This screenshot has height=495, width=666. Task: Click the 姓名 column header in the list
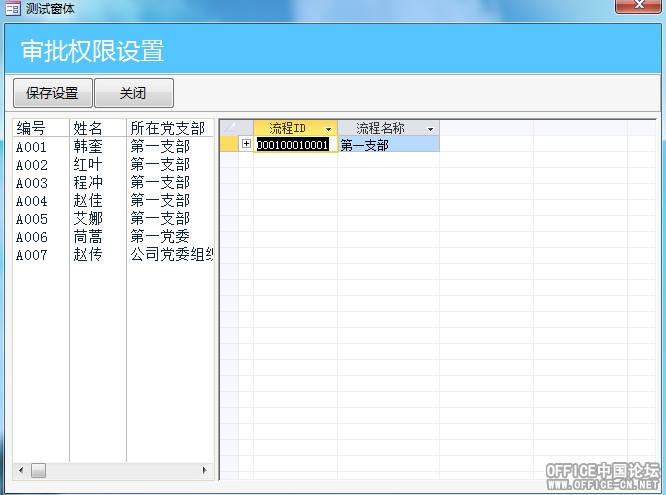(98, 128)
